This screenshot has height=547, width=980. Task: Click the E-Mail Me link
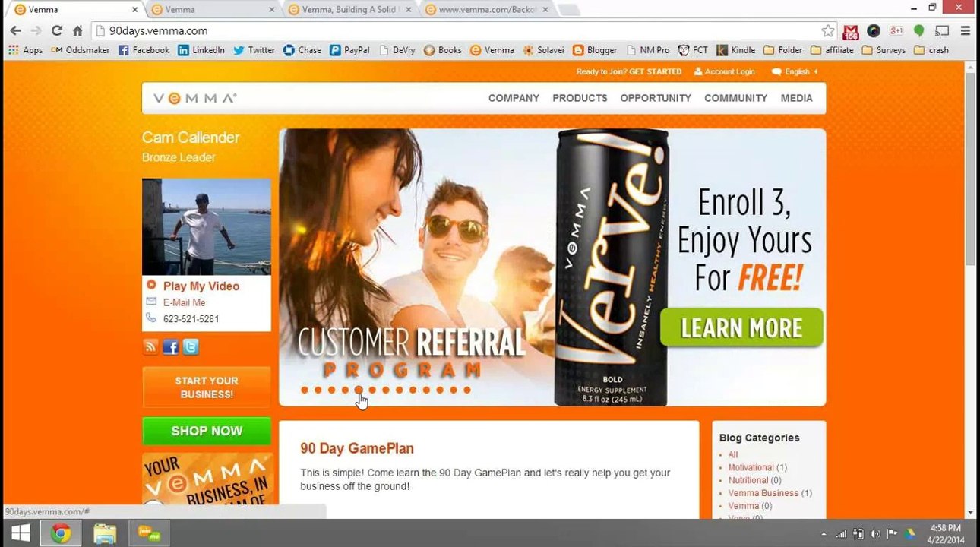184,302
